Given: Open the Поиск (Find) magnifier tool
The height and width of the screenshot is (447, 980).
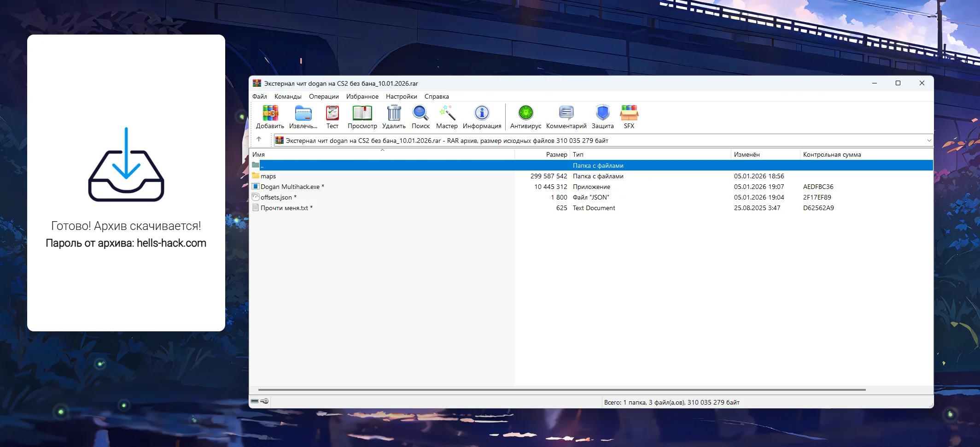Looking at the screenshot, I should tap(420, 113).
